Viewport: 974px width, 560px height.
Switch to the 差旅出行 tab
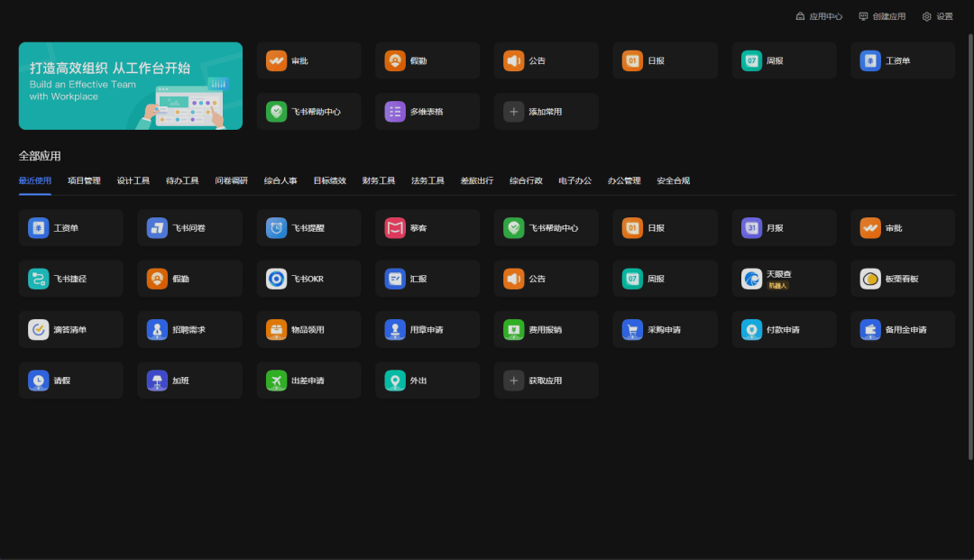[x=476, y=180]
